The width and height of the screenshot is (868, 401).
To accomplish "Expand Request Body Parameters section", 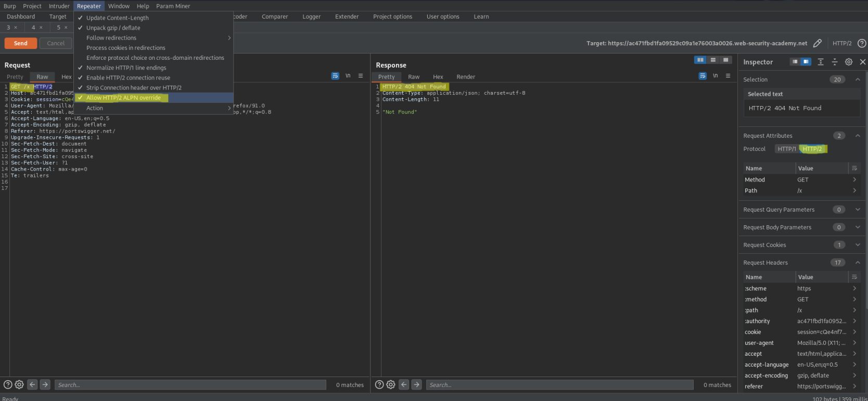I will pos(858,227).
